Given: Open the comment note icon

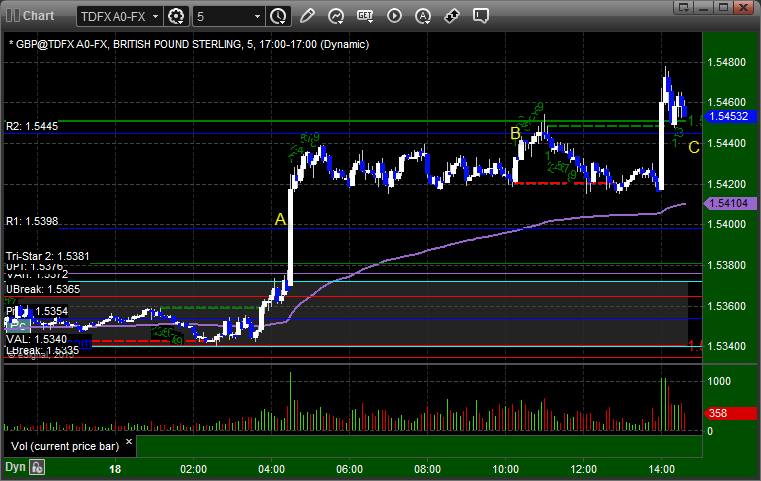Looking at the screenshot, I should (480, 16).
